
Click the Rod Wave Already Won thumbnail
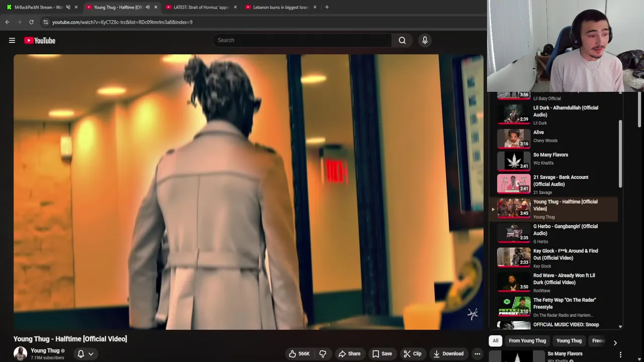(514, 282)
